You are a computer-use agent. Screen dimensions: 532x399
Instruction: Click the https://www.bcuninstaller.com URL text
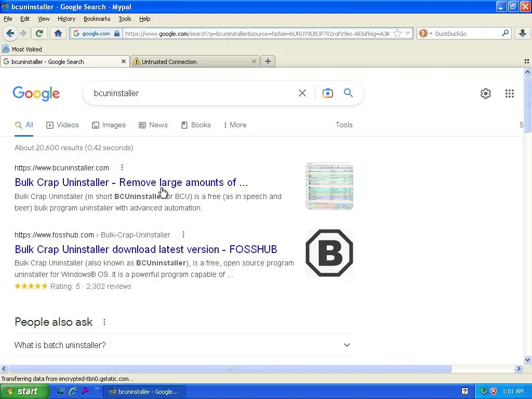[x=62, y=168]
